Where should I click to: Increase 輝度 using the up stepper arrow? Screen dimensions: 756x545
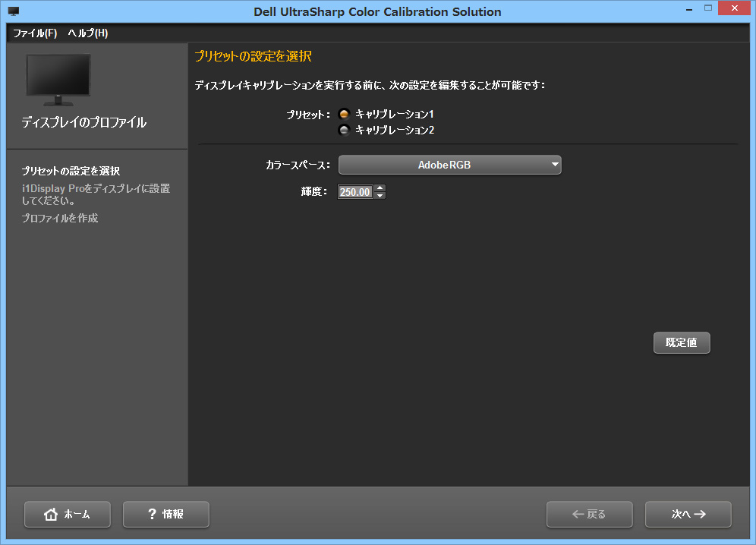[x=380, y=188]
